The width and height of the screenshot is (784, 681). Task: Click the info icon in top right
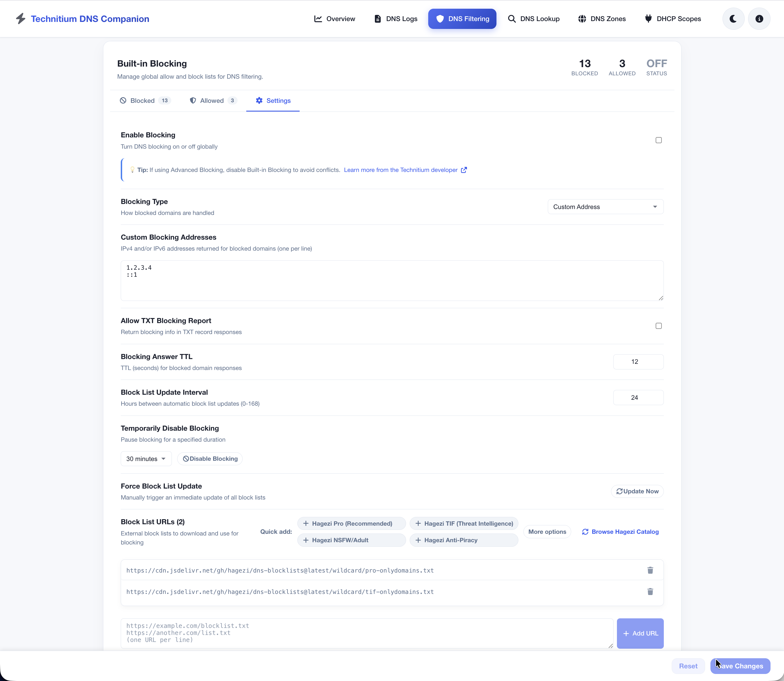point(759,19)
